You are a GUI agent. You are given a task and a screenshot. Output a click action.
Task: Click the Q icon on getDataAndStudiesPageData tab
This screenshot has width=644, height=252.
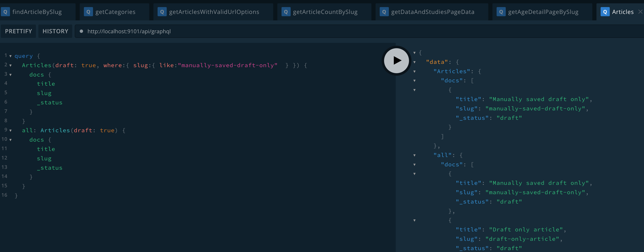(x=384, y=12)
